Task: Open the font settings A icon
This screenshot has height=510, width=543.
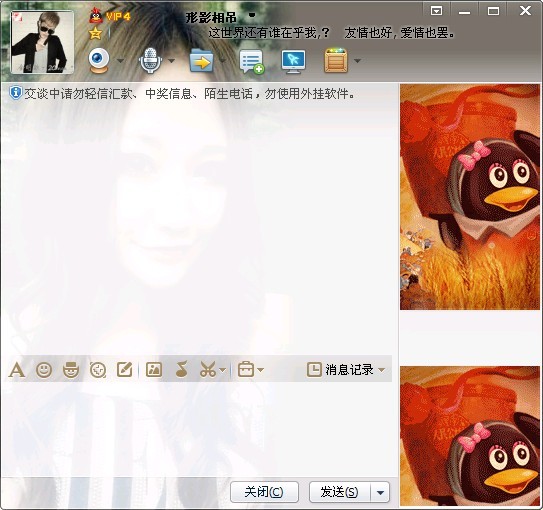Action: (17, 370)
